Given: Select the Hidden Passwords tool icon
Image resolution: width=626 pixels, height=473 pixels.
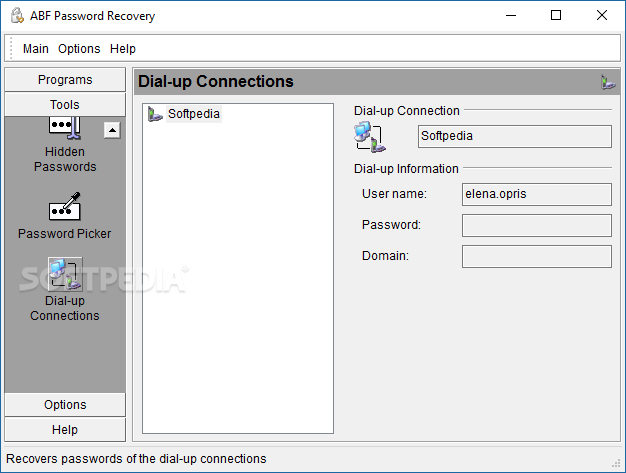Looking at the screenshot, I should point(65,128).
